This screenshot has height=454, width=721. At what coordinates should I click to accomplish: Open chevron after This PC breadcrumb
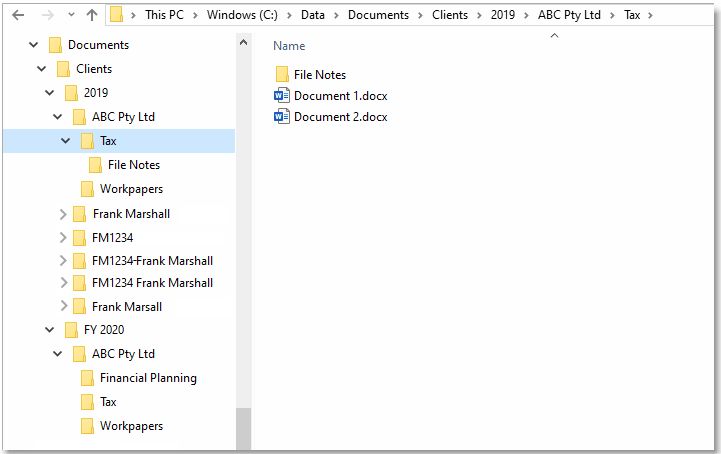point(195,15)
